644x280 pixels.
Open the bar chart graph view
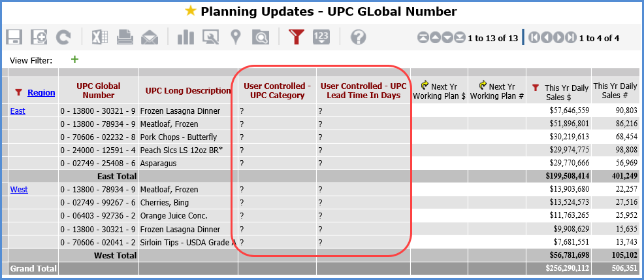click(x=186, y=37)
